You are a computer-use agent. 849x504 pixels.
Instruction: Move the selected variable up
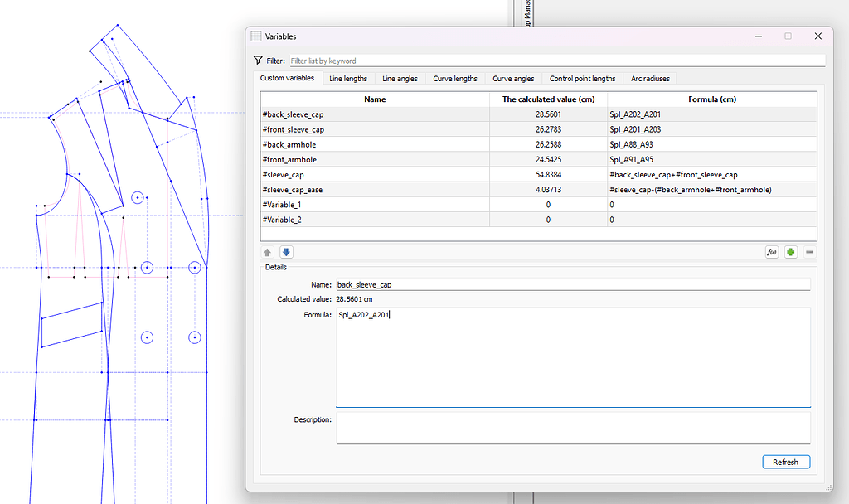pos(266,252)
